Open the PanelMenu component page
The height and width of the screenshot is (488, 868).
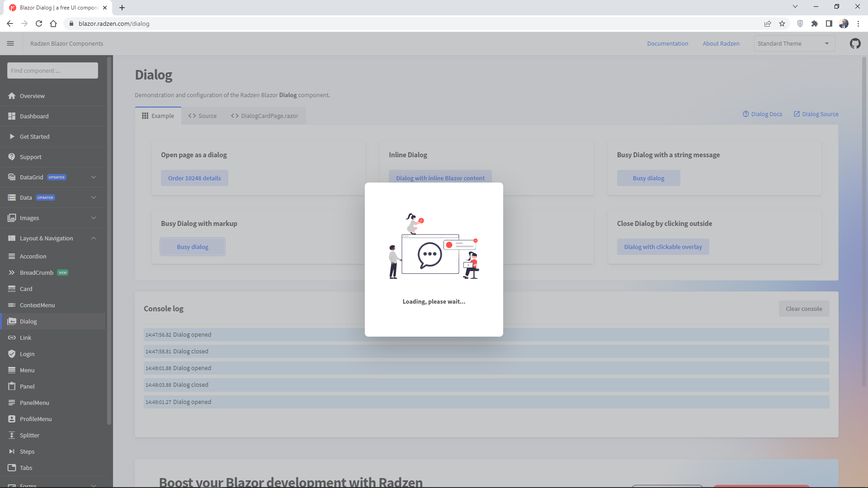53,403
